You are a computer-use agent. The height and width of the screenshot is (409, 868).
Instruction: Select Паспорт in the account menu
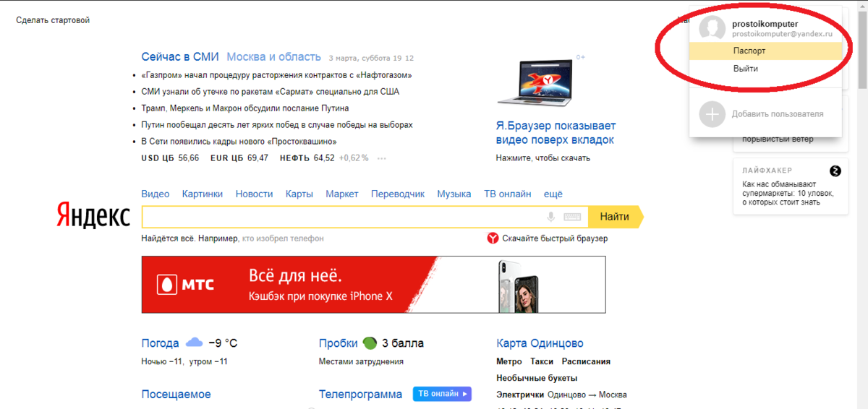[x=765, y=51]
